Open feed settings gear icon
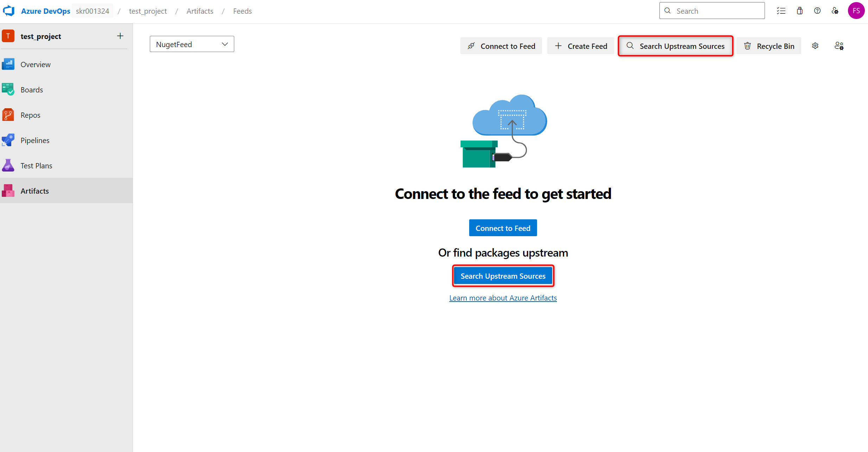The image size is (868, 452). 815,46
